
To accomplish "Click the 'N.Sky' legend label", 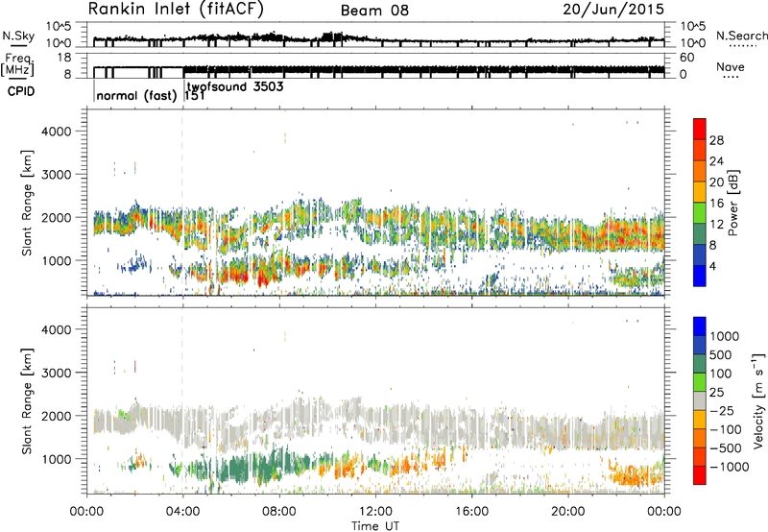I will point(18,36).
